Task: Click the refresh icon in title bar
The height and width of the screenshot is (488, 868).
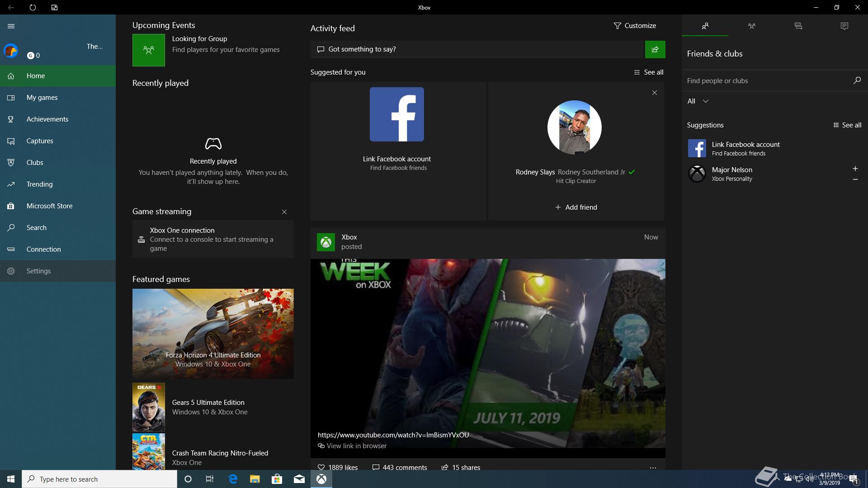Action: [x=33, y=7]
